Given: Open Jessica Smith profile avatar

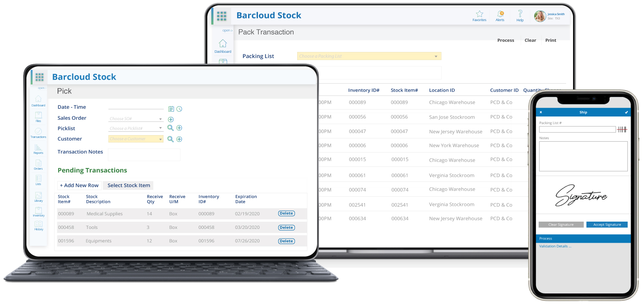Looking at the screenshot, I should (540, 16).
